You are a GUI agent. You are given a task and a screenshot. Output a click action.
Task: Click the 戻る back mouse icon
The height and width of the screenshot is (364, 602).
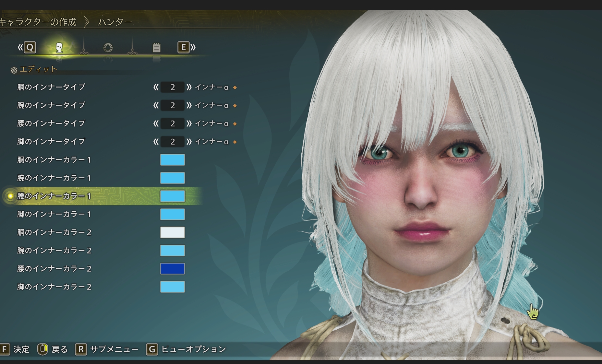42,349
